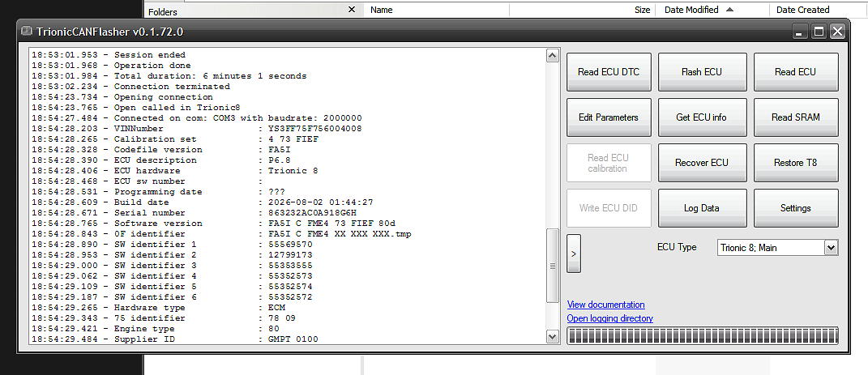
Task: Select the '0F identifier' log line
Action: 221,234
